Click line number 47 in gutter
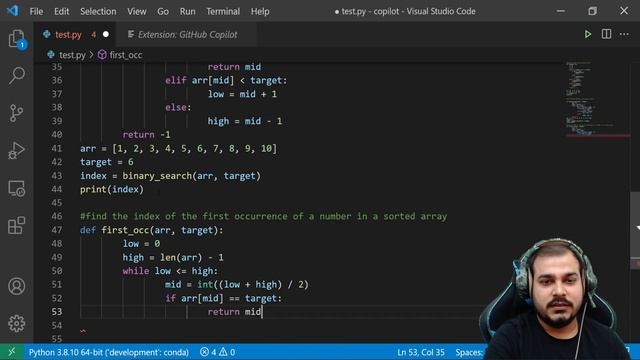The height and width of the screenshot is (360, 640). click(57, 230)
